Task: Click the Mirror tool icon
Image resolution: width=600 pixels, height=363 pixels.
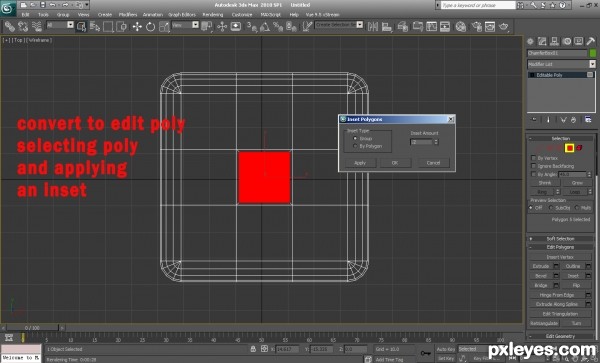Action: coord(373,26)
